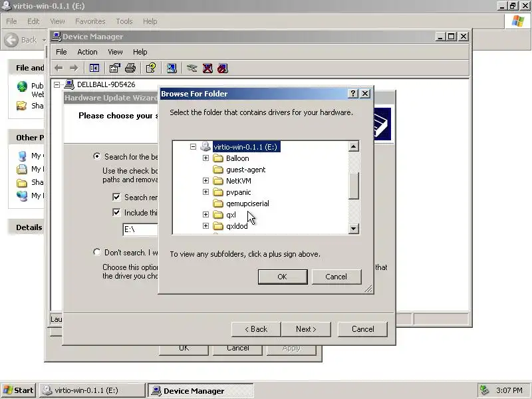The image size is (532, 399).
Task: Open Device Manager Action menu
Action: [x=87, y=52]
